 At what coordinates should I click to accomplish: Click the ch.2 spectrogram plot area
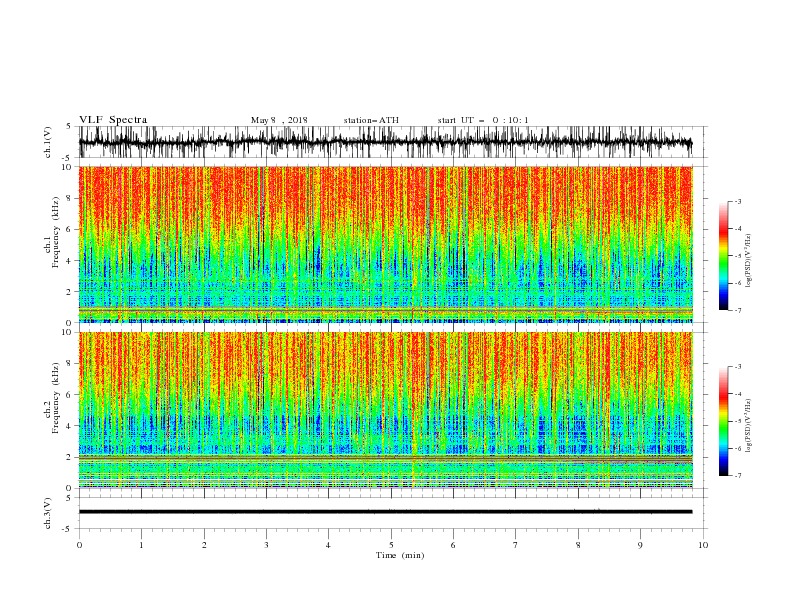[385, 410]
